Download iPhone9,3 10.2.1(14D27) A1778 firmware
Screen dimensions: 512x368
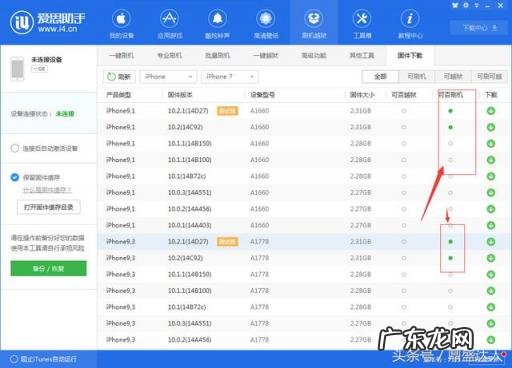(491, 241)
